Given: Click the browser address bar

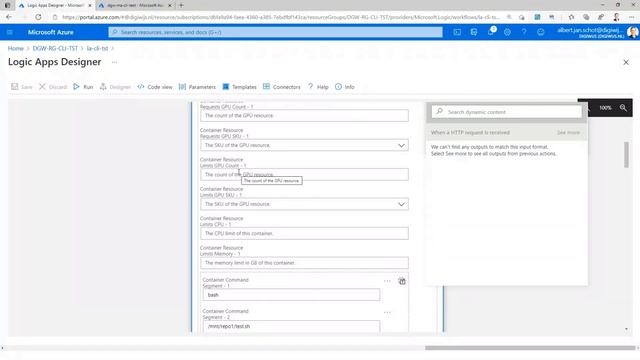Looking at the screenshot, I should pyautogui.click(x=281, y=17).
